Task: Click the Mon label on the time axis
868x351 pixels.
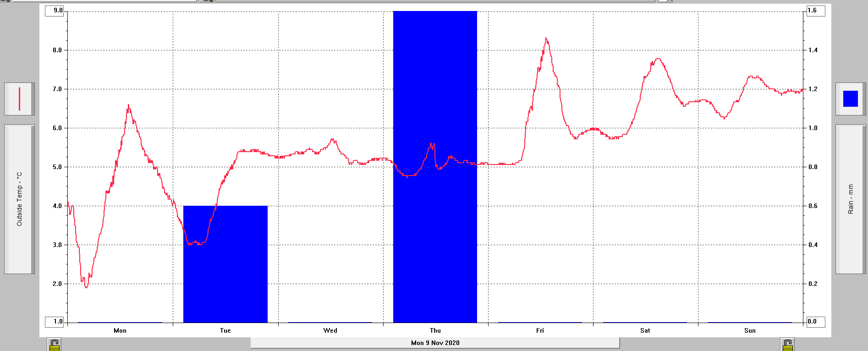Action: coord(120,330)
